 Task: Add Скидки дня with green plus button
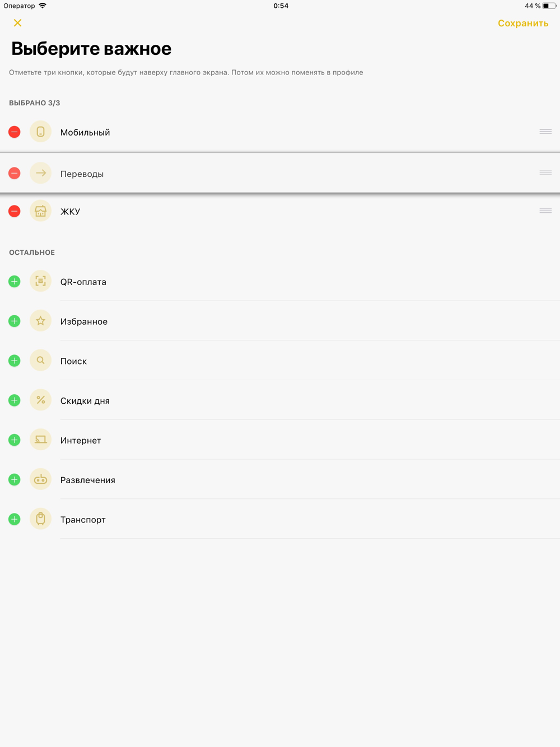click(x=15, y=400)
